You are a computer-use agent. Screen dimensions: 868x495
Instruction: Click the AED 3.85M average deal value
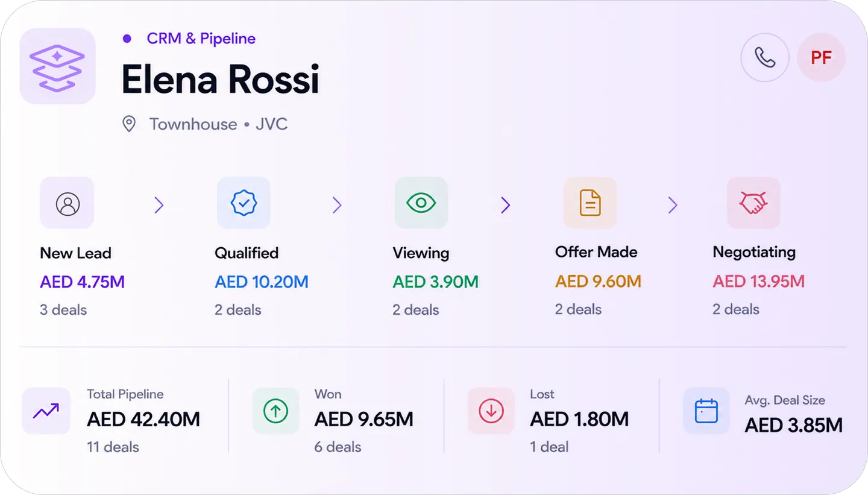(794, 426)
